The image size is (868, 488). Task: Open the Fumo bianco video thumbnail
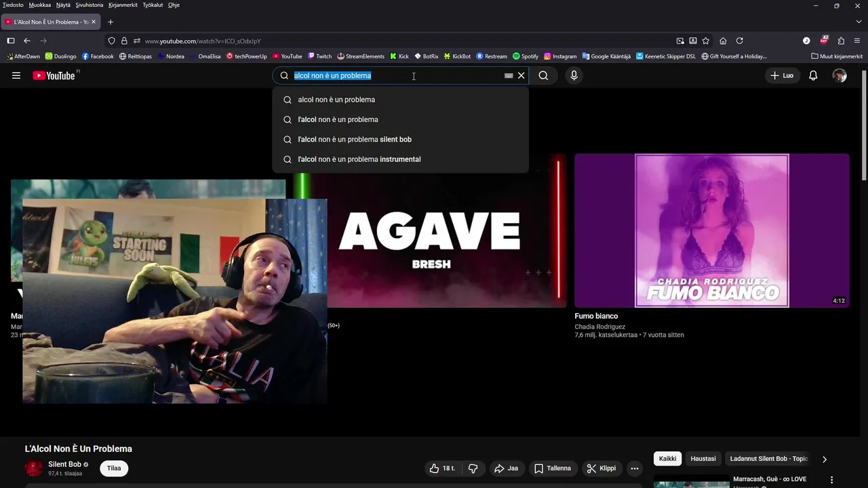tap(711, 230)
